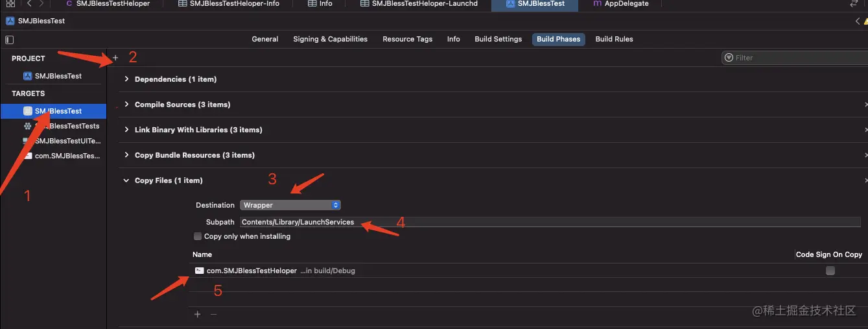Open the Destination dropdown showing Wrapper
Screen dimensions: 868x329
(290, 205)
